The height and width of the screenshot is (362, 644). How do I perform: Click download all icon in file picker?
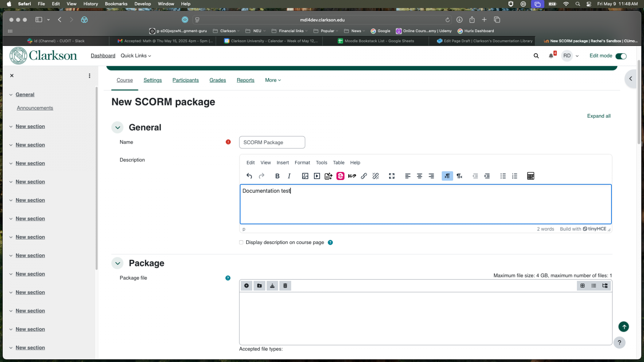(x=272, y=286)
